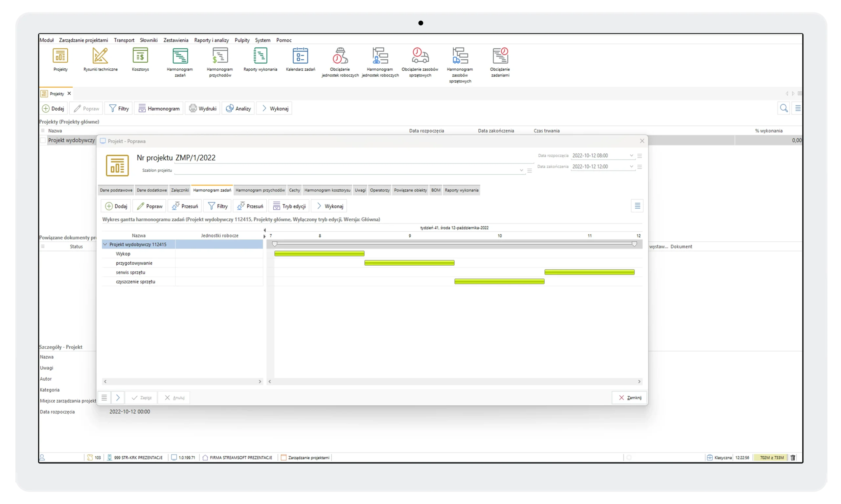The image size is (841, 504).
Task: Click Raporty wykonania ribbon icon
Action: tap(260, 56)
